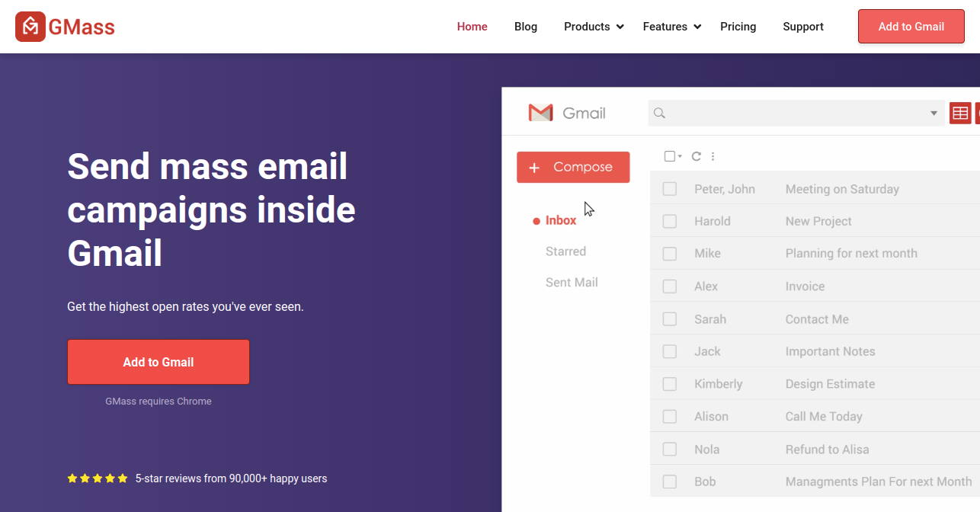Expand the Features dropdown menu

[x=671, y=27]
